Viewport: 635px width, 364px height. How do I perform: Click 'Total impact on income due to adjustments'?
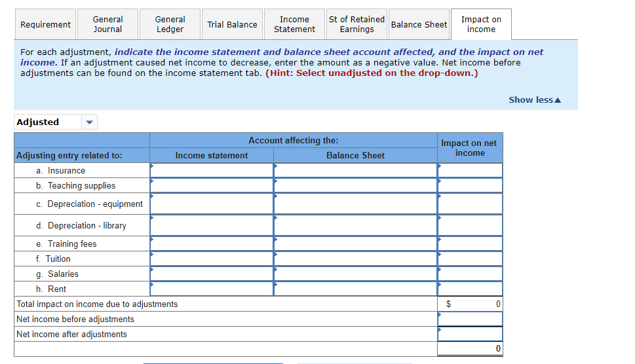click(97, 304)
